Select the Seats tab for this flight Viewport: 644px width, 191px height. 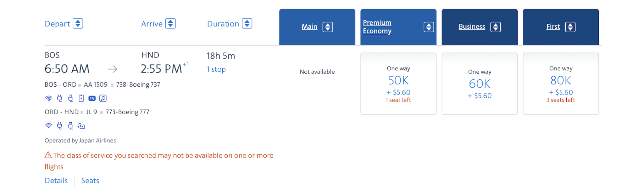click(90, 181)
